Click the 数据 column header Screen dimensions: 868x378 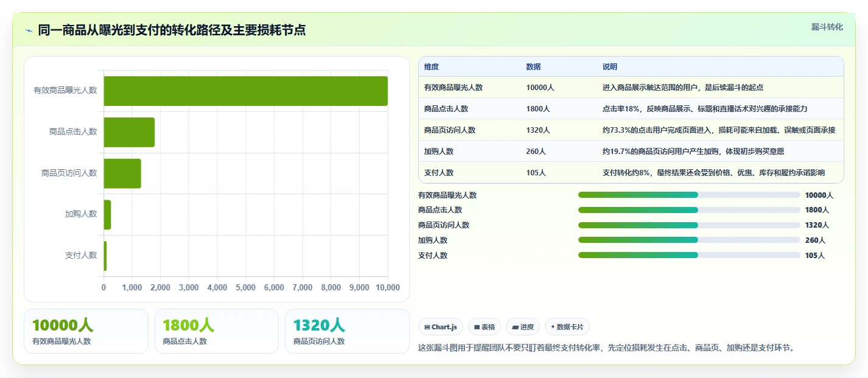point(534,67)
